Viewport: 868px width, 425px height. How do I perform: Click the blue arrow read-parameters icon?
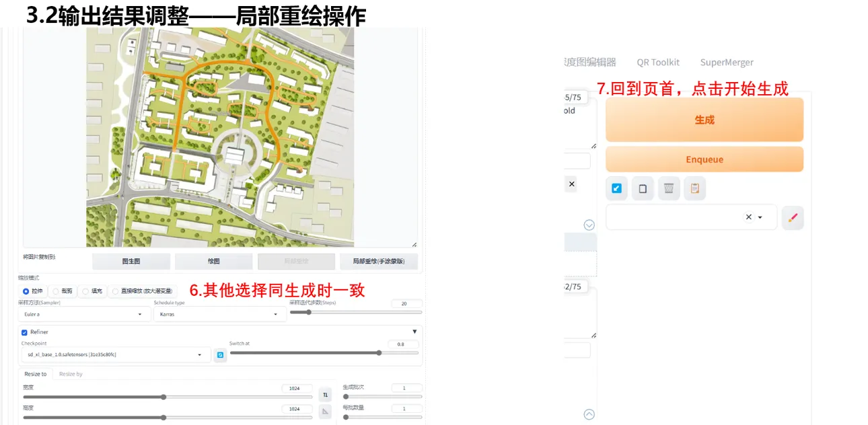pos(616,188)
